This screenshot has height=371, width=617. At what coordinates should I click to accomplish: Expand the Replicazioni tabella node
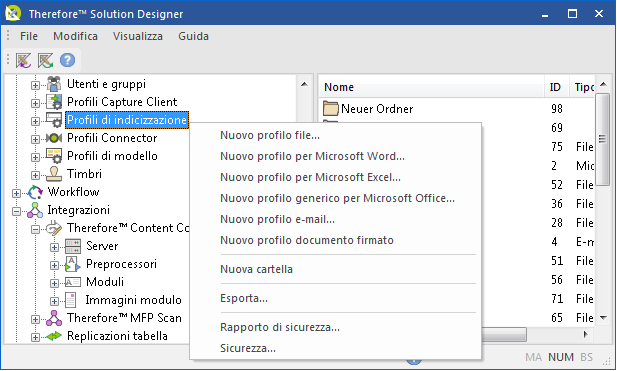[35, 337]
